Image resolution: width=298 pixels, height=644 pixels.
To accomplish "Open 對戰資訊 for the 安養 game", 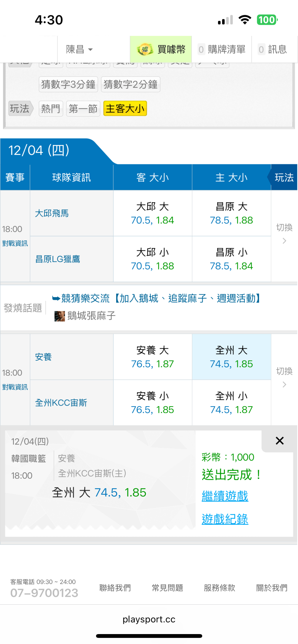I will point(15,387).
